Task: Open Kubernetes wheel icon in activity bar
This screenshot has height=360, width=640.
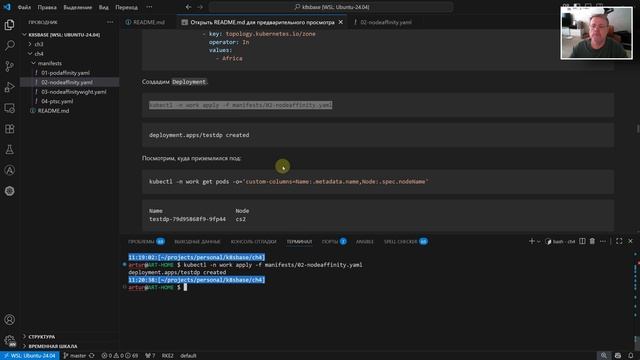Action: coord(9,191)
